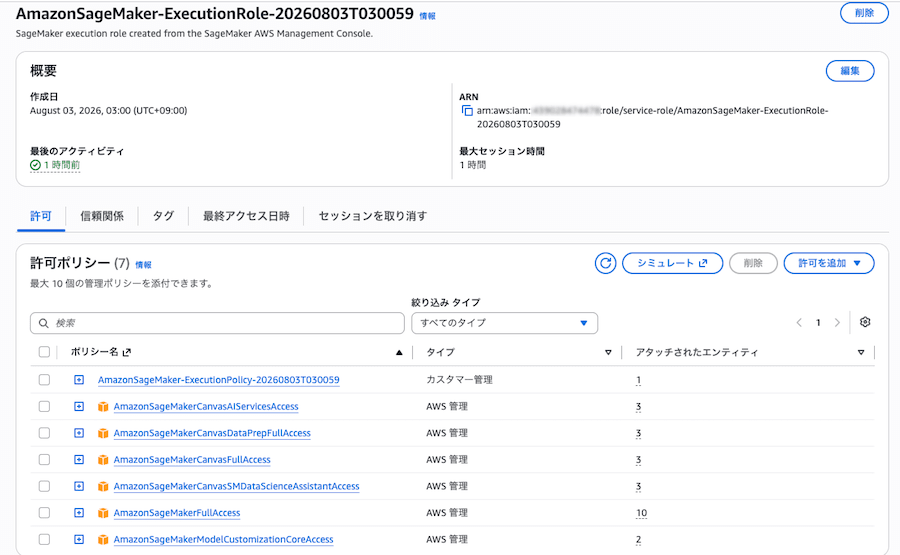Expand AmazonSageMakerCanvasDataPrepFullAccess policy details
The width and height of the screenshot is (900, 555).
click(79, 433)
